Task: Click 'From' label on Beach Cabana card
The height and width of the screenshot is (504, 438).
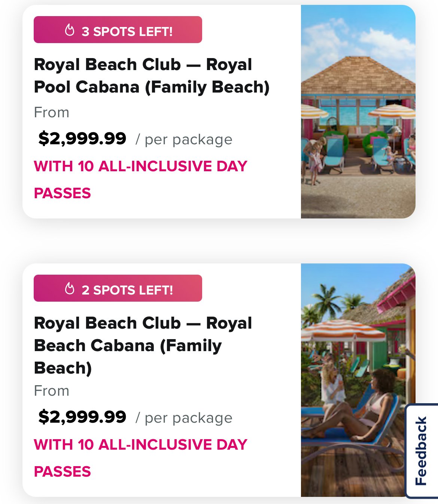Action: 52,391
